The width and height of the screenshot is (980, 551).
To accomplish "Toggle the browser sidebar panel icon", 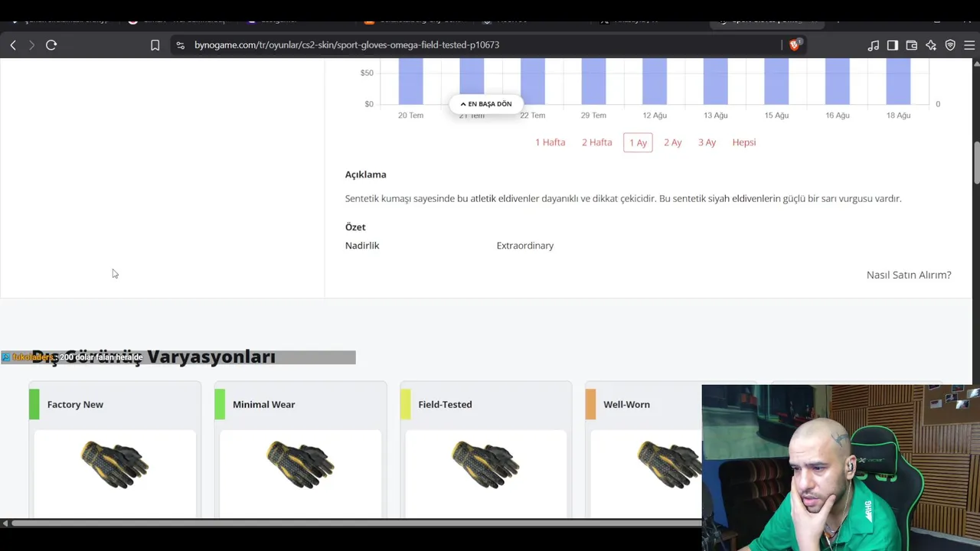I will pyautogui.click(x=893, y=45).
